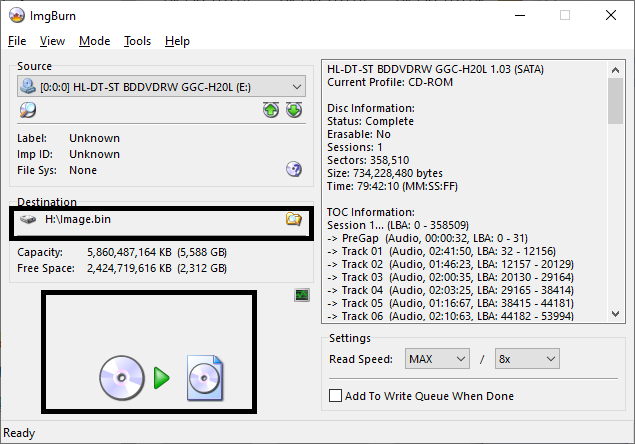
Task: Click the Track 04 TOC line
Action: pyautogui.click(x=450, y=290)
